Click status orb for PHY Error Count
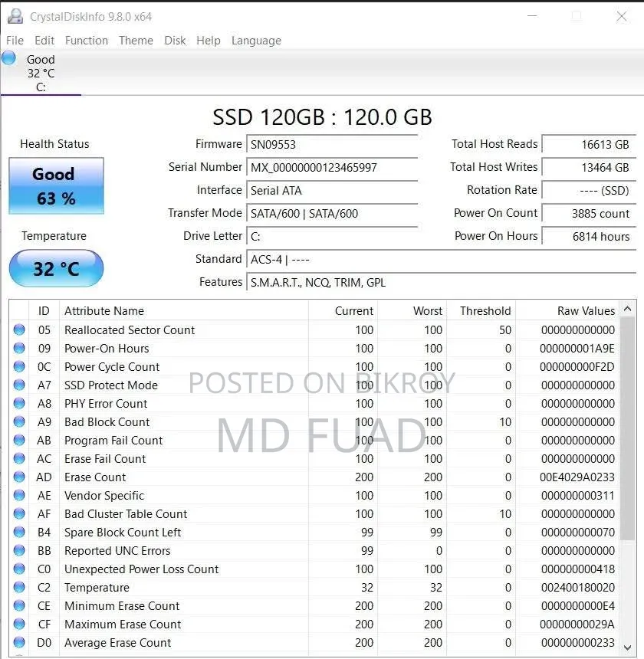644x659 pixels. (x=19, y=404)
